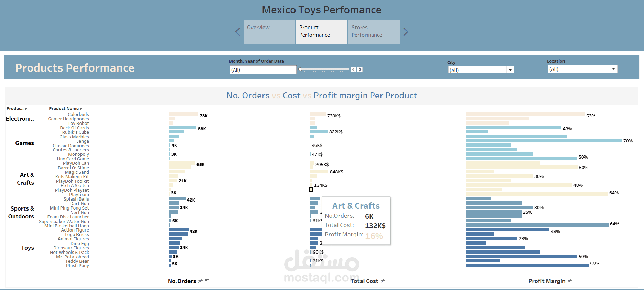Click pin icon next to No.Orders axis

201,281
